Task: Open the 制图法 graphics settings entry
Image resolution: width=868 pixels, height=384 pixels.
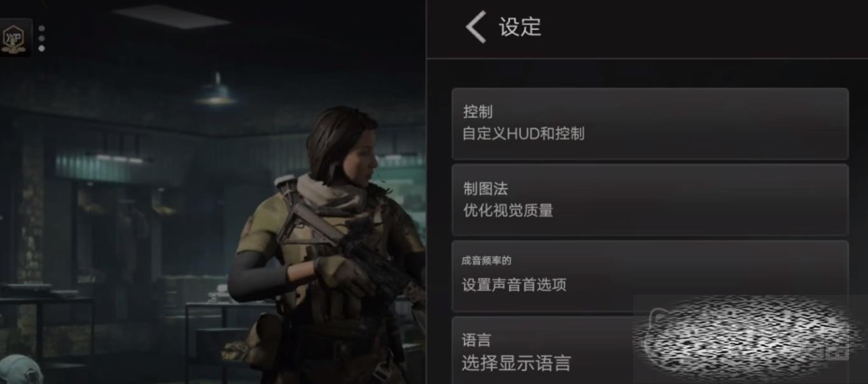Action: 650,200
